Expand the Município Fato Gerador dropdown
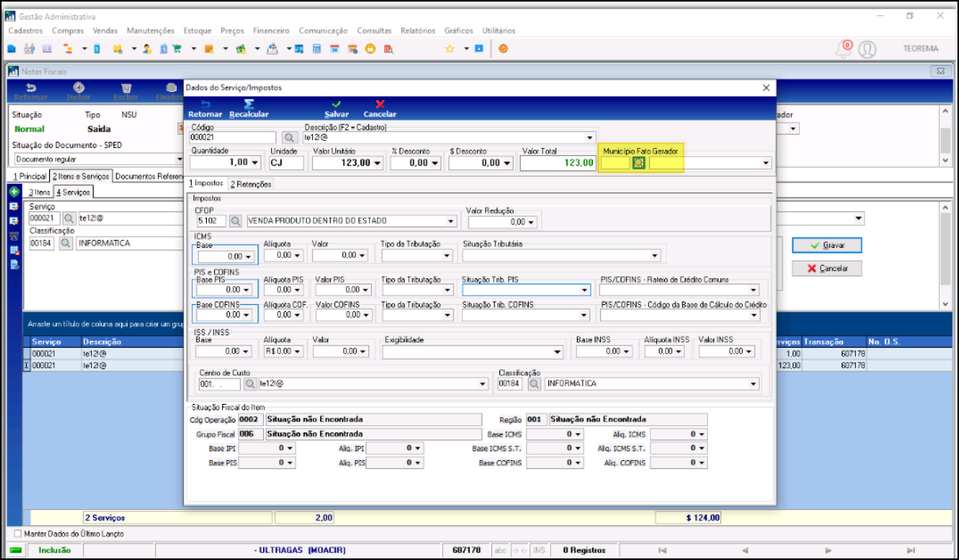Screen dimensions: 959x560 pos(766,163)
